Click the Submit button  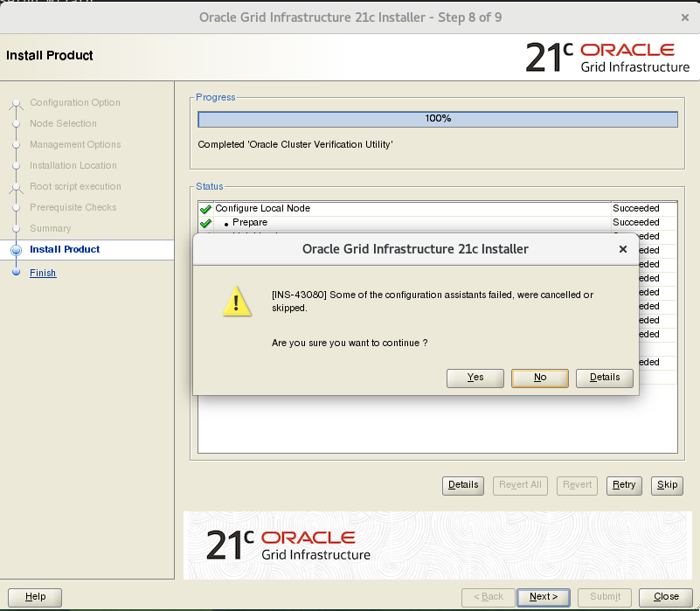click(x=605, y=597)
